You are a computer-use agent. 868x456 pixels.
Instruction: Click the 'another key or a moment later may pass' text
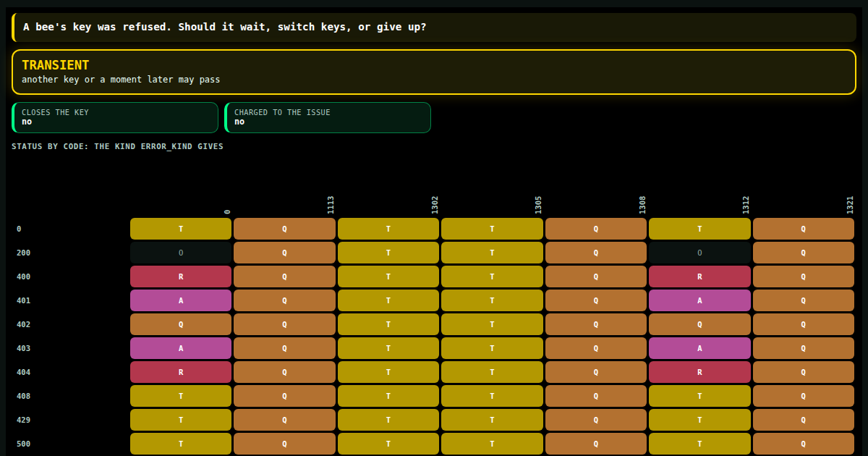point(121,80)
